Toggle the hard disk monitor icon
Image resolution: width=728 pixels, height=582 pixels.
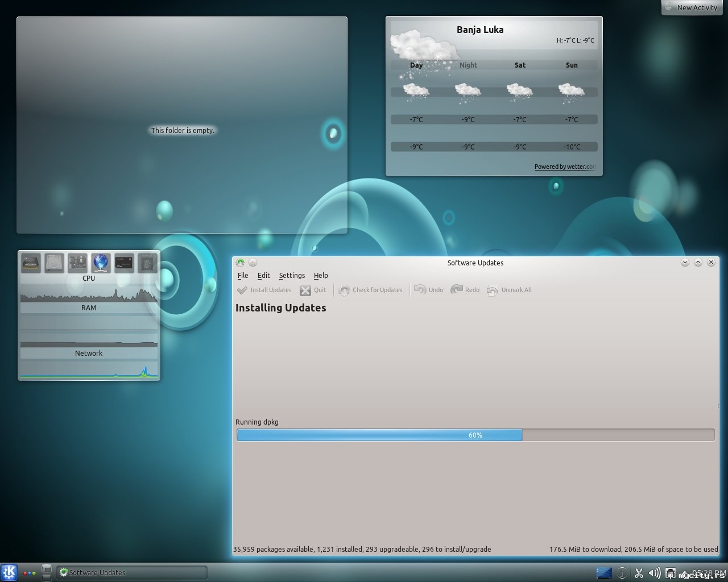(55, 263)
